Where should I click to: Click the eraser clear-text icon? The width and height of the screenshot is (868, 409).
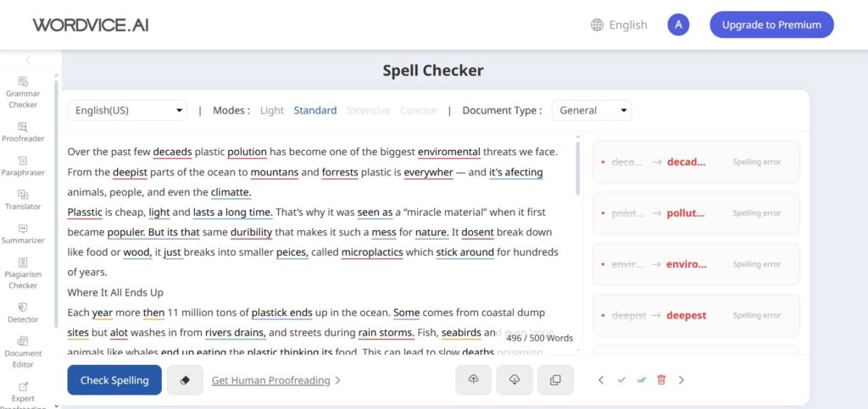(x=185, y=380)
